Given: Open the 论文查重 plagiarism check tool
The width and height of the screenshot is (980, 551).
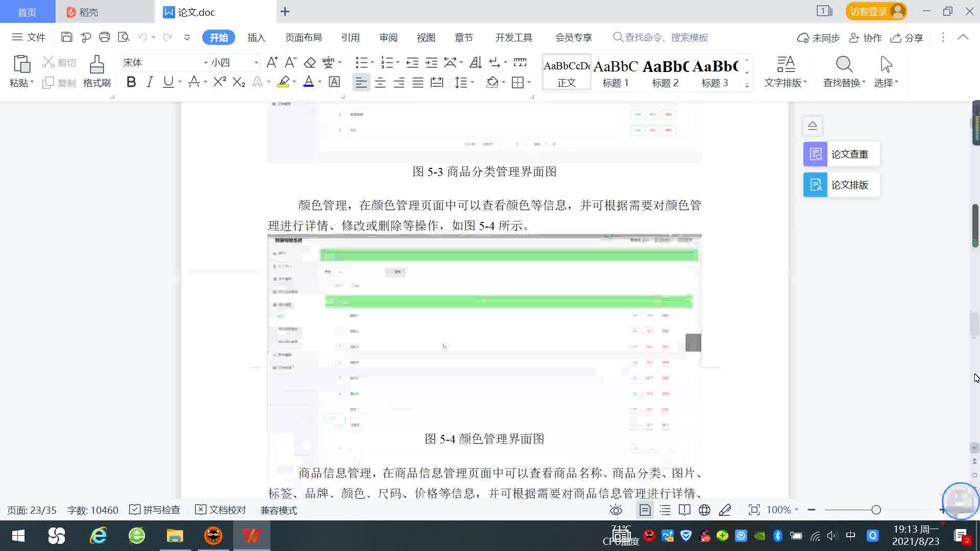Looking at the screenshot, I should coord(841,154).
